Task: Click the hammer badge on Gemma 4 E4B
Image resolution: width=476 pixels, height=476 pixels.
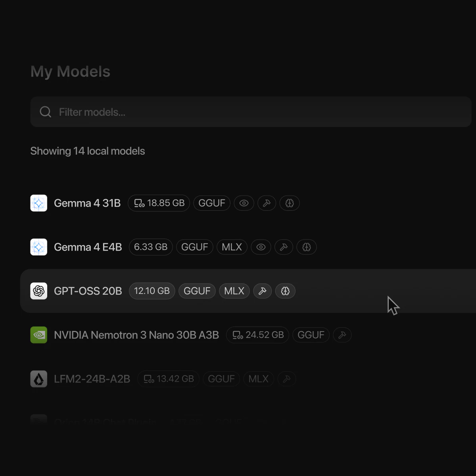Action: click(284, 247)
